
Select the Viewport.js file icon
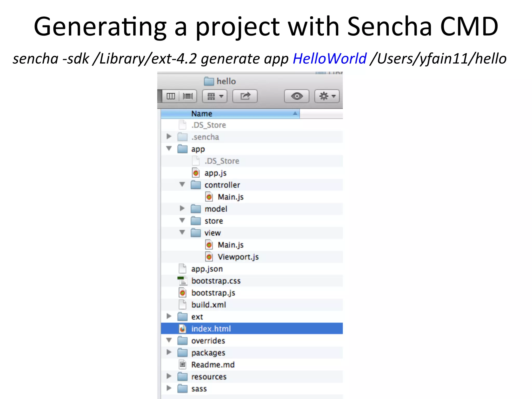[x=209, y=257]
